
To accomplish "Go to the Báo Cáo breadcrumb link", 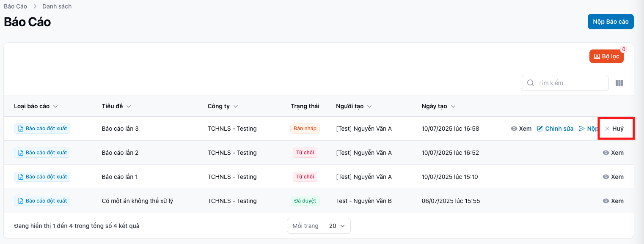I will click(15, 6).
